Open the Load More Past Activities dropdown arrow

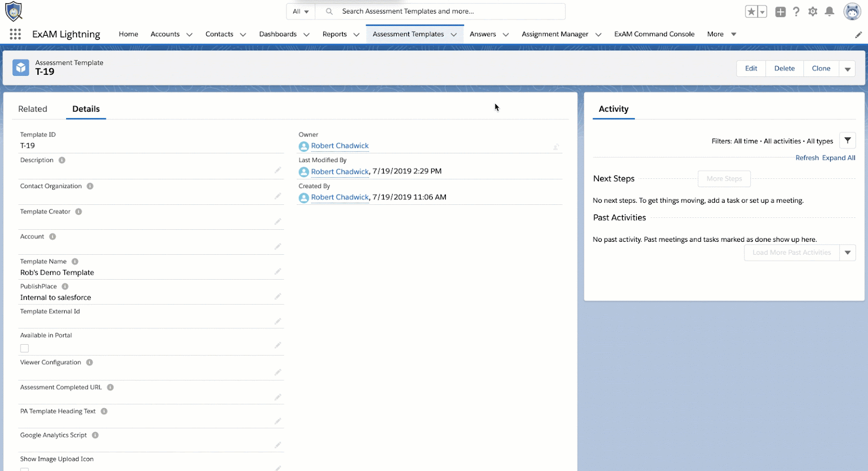pyautogui.click(x=847, y=253)
